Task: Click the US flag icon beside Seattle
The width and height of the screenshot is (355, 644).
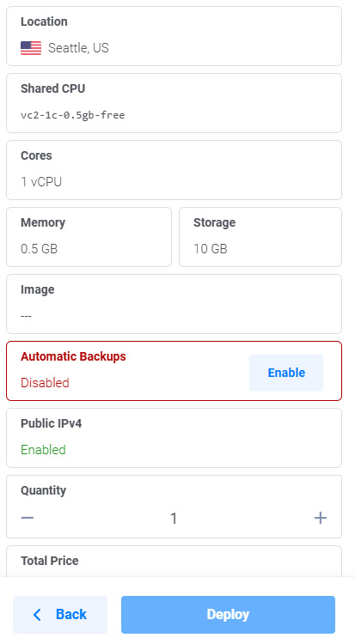Action: click(31, 48)
